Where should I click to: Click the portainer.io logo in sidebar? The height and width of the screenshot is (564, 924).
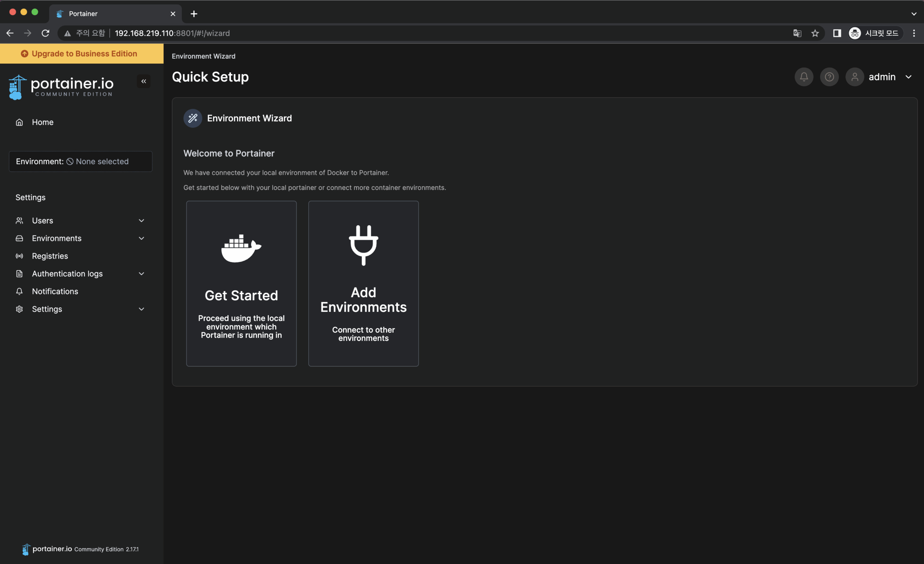pos(61,87)
